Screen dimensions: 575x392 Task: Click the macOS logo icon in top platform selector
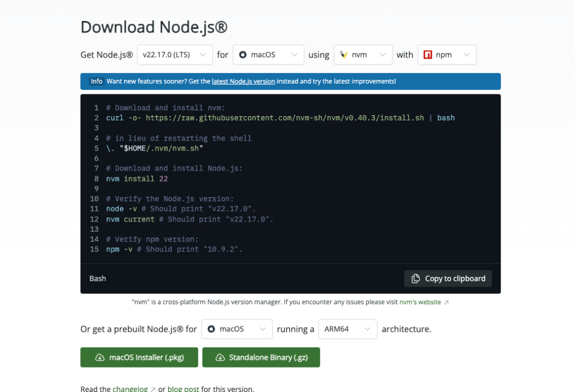[243, 55]
